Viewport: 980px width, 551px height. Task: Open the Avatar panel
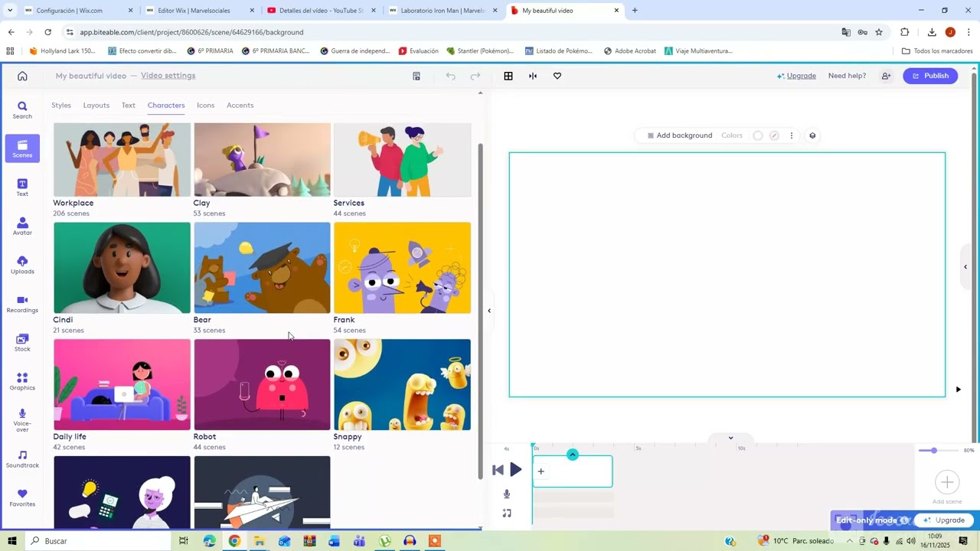point(22,227)
